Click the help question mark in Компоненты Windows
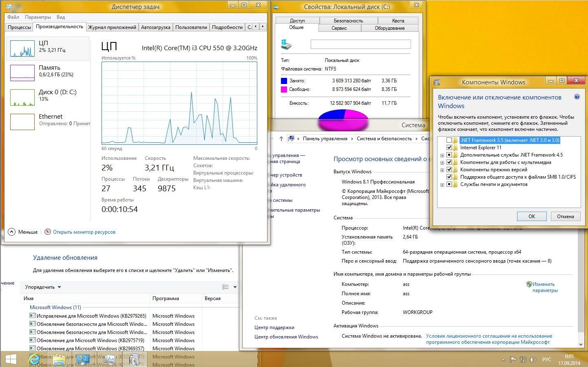The width and height of the screenshot is (588, 367). [x=577, y=97]
